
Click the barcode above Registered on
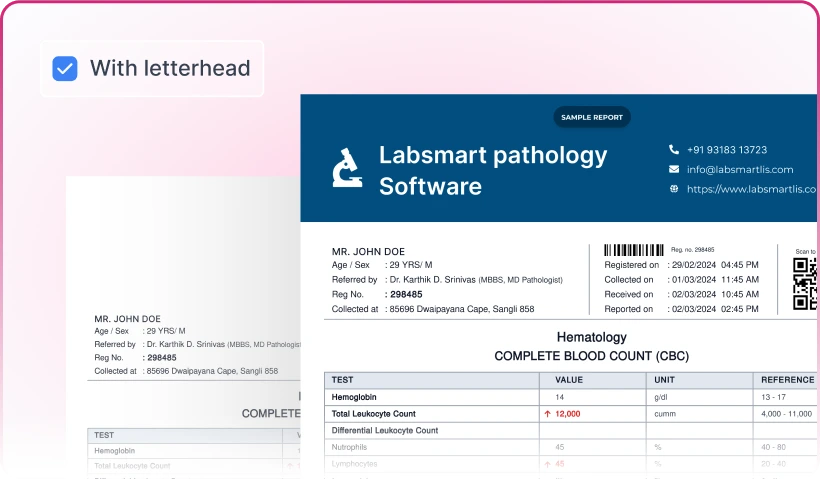(634, 250)
